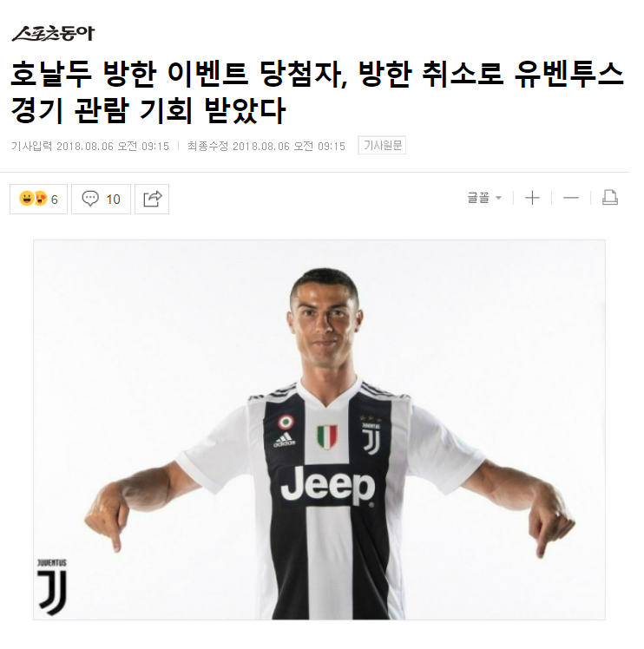Open the Juventus jersey article photo
This screenshot has height=649, width=644.
(319, 429)
